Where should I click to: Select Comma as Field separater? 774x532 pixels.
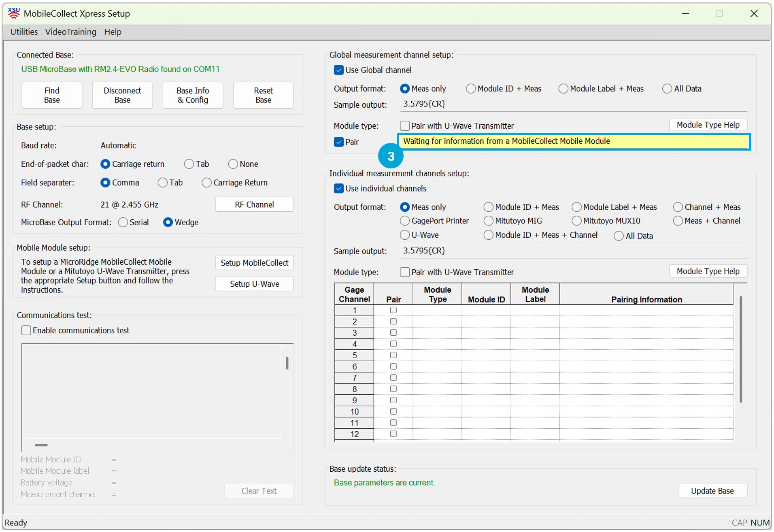(105, 183)
